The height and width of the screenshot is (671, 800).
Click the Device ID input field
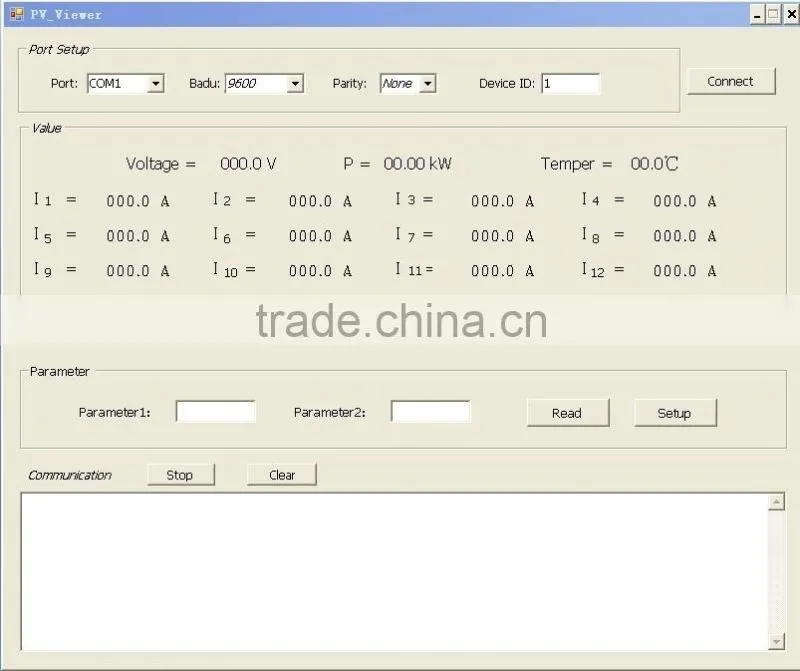(x=570, y=84)
